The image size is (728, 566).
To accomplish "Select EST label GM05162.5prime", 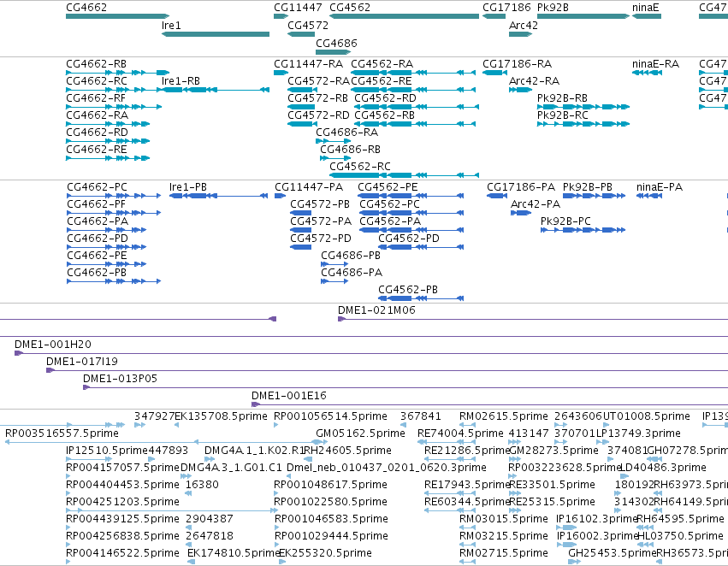I will pyautogui.click(x=360, y=433).
